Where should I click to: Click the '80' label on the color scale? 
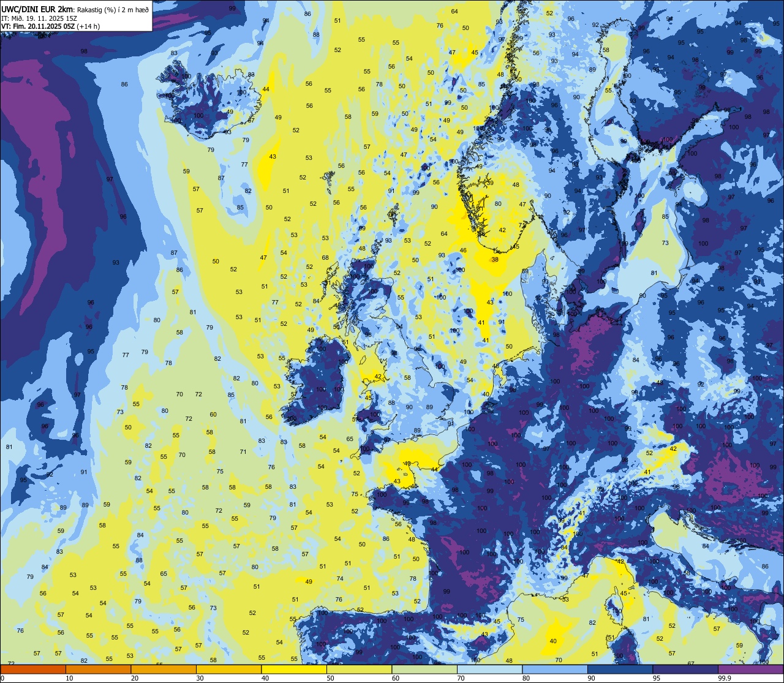click(x=526, y=678)
